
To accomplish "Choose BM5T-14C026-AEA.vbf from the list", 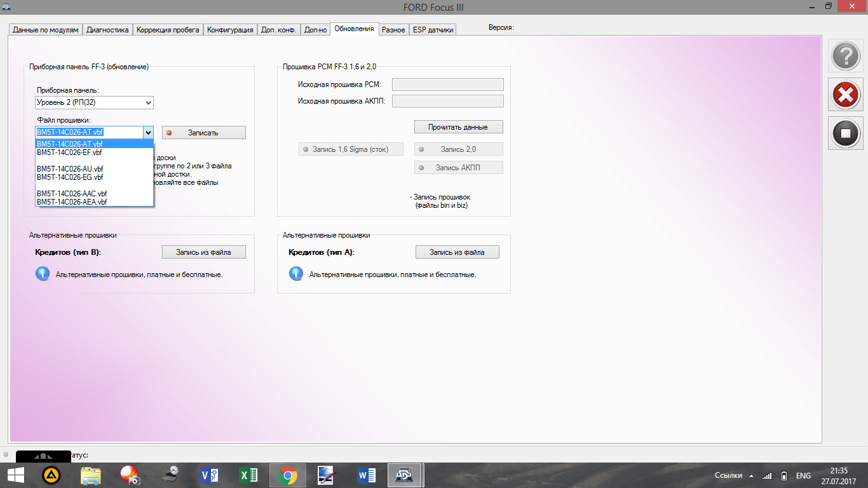I will click(94, 201).
